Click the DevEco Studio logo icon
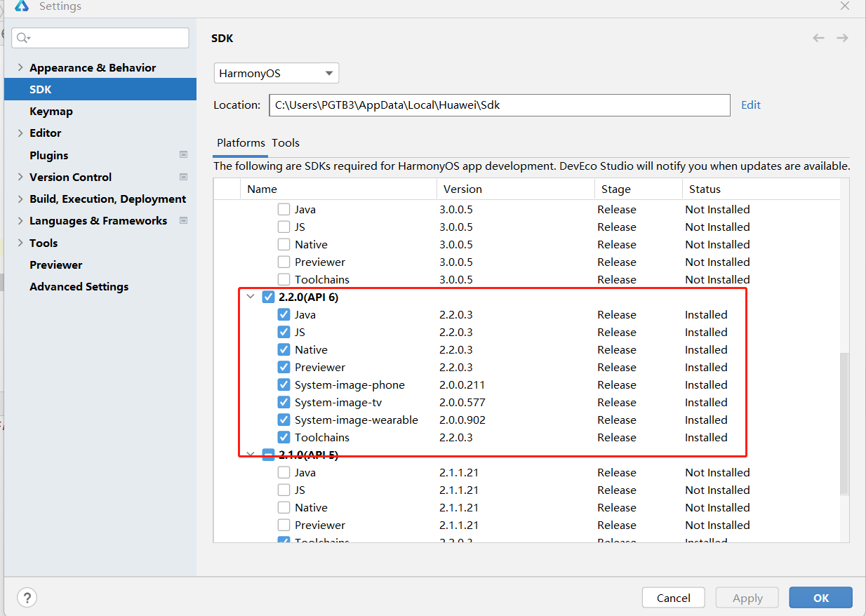This screenshot has height=616, width=866. 21,6
